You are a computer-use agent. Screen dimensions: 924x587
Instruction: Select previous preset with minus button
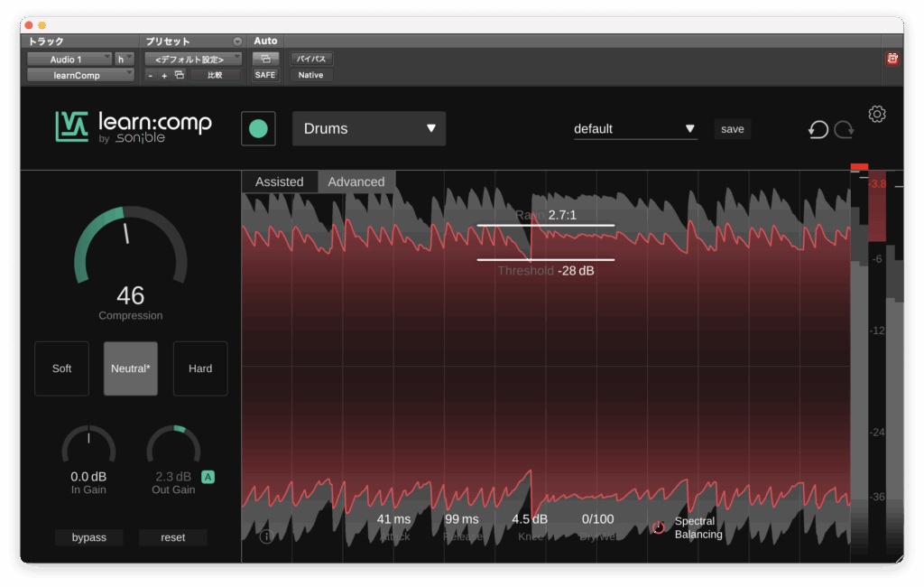pos(151,76)
